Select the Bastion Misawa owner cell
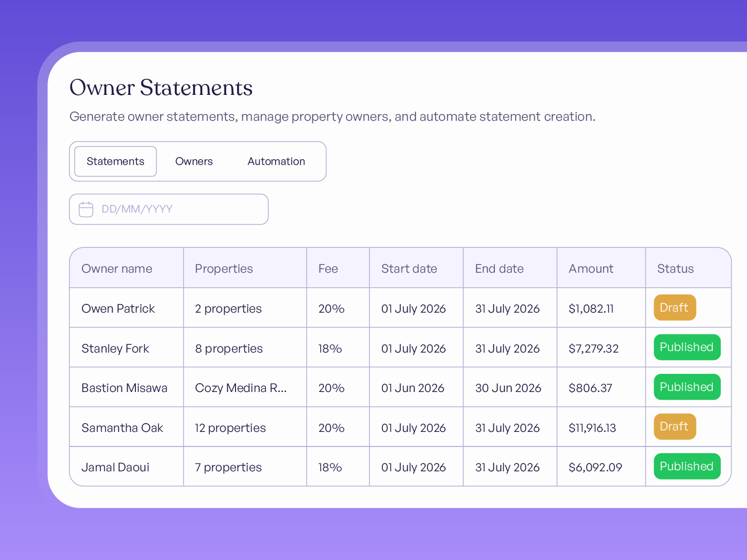Image resolution: width=747 pixels, height=560 pixels. click(127, 387)
